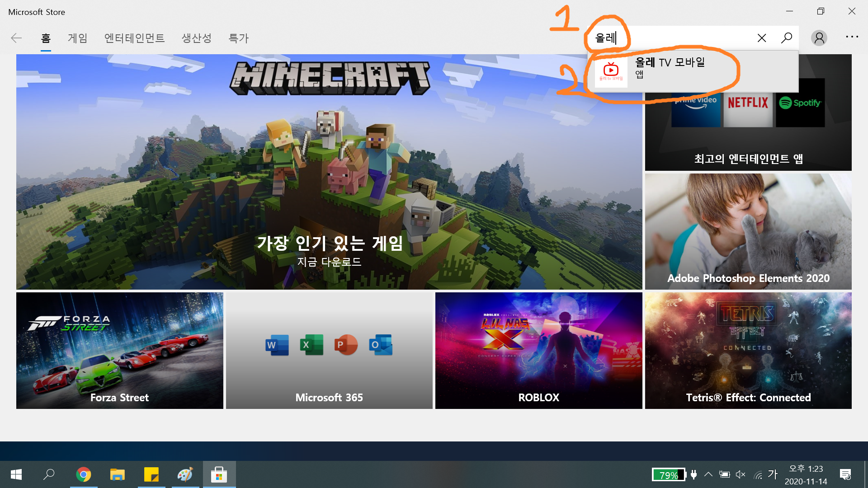Click the 79% battery indicator
Viewport: 868px width, 488px height.
[x=669, y=475]
